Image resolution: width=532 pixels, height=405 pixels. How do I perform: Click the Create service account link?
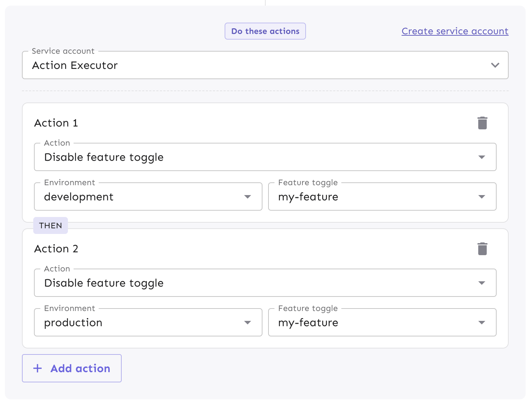455,31
